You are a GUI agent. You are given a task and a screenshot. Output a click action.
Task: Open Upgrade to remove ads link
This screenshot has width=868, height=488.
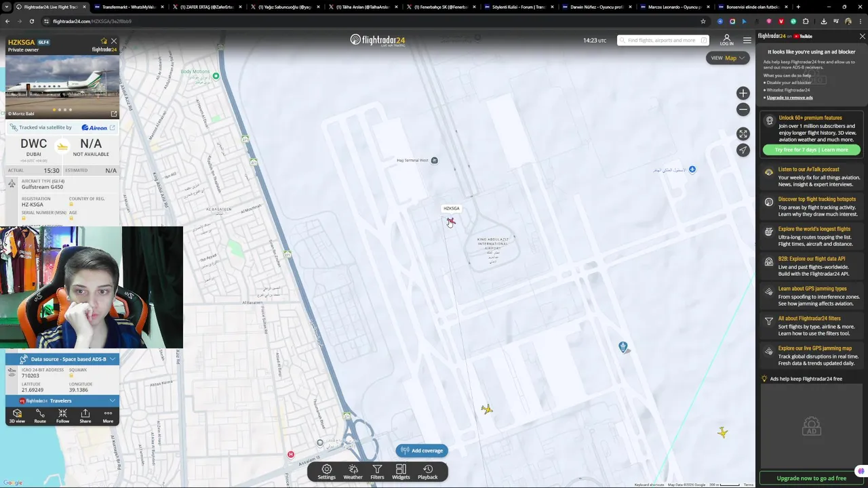pyautogui.click(x=789, y=98)
